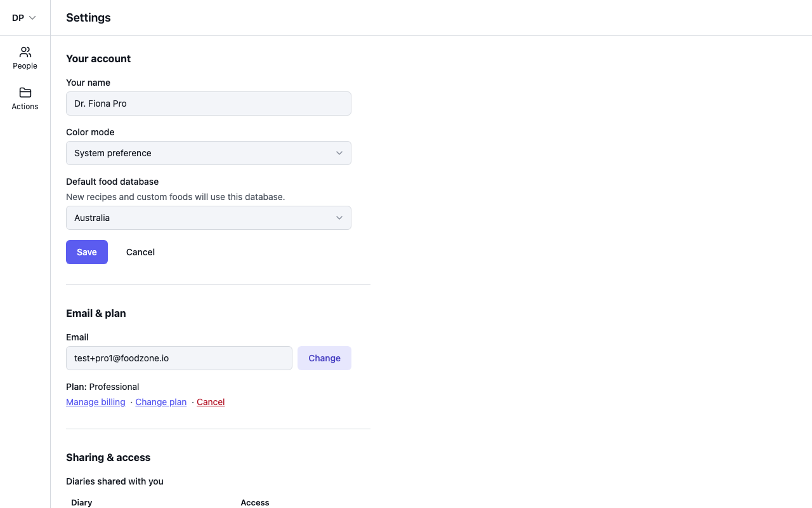Follow the Change plan link

pyautogui.click(x=161, y=402)
